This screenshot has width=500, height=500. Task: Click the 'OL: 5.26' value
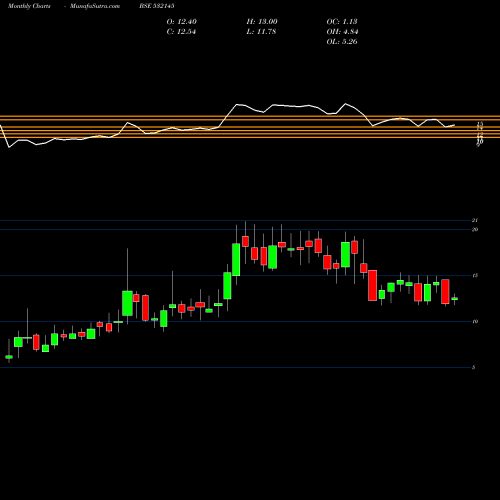[342, 42]
